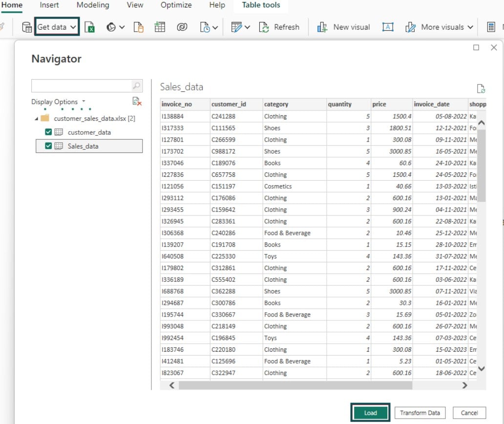This screenshot has width=504, height=424.
Task: Open the Get data dropdown
Action: [57, 27]
